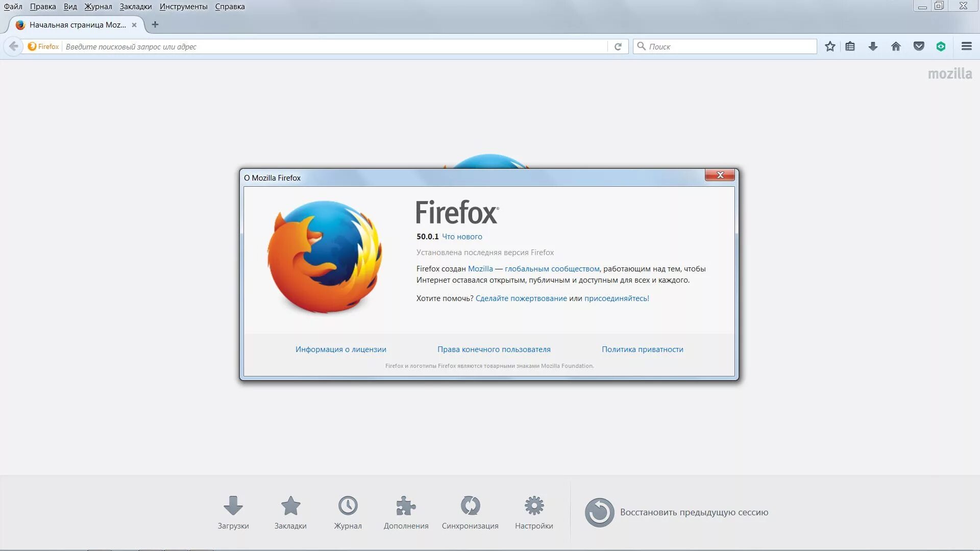
Task: Open the Журнал menu in menu bar
Action: coord(98,7)
